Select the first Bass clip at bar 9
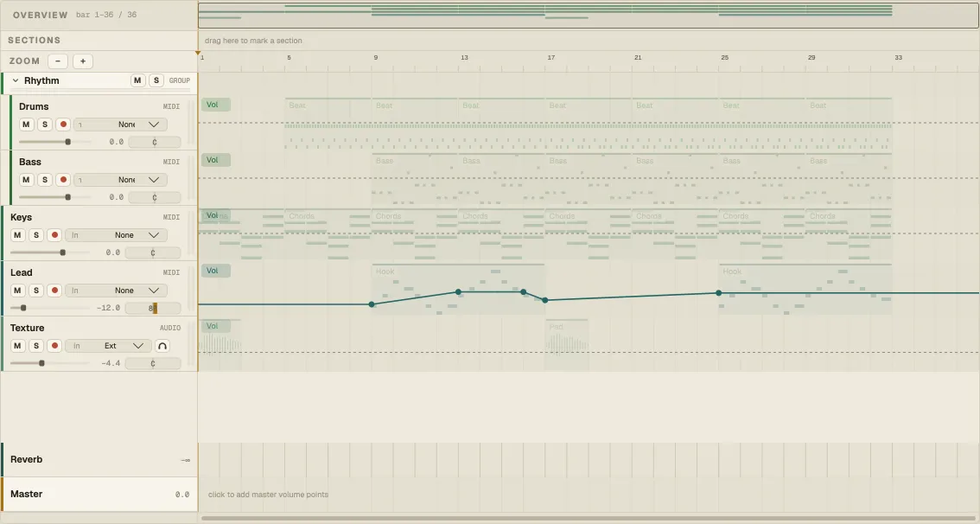The height and width of the screenshot is (524, 980). pos(415,179)
